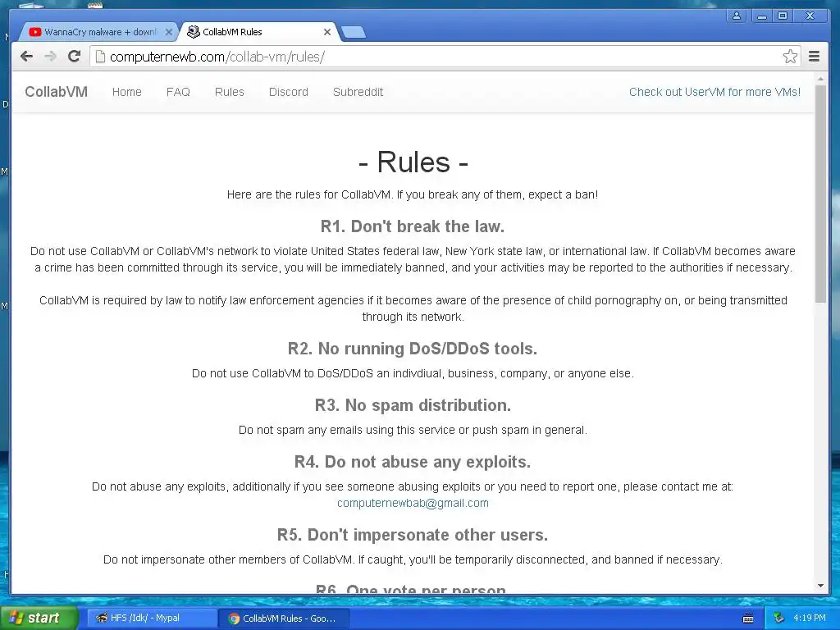Screen dimensions: 840x630
Task: Select the CollabVM Rules tab
Action: 257,32
